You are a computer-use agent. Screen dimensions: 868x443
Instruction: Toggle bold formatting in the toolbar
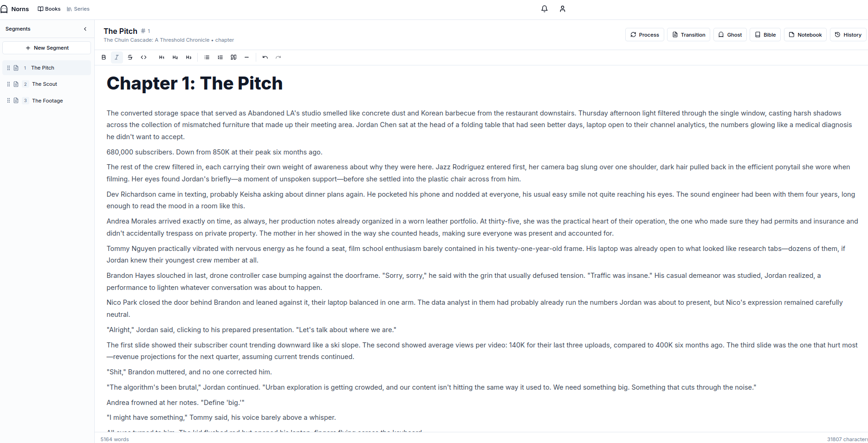click(x=104, y=58)
